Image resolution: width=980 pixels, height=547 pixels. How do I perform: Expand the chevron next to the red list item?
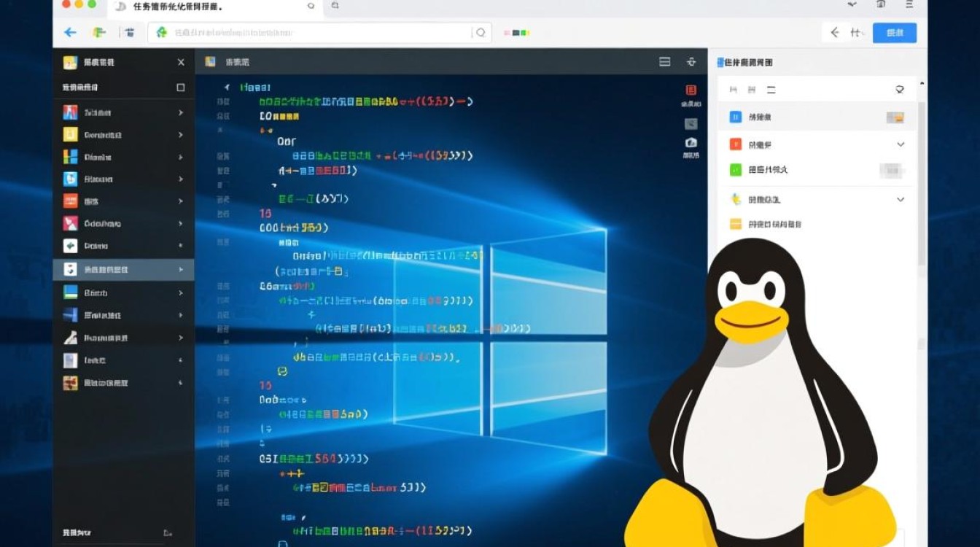tap(900, 144)
